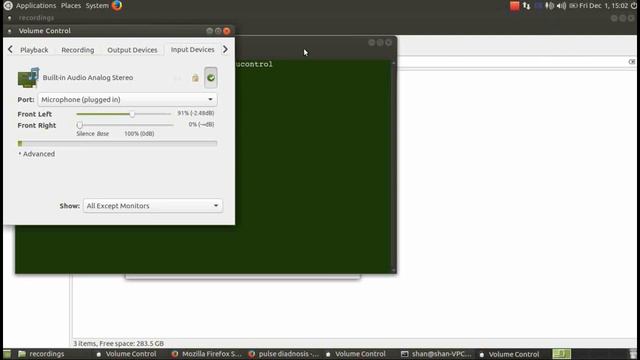The width and height of the screenshot is (640, 360).
Task: Click the Built-in Audio sound card icon
Action: click(x=28, y=78)
